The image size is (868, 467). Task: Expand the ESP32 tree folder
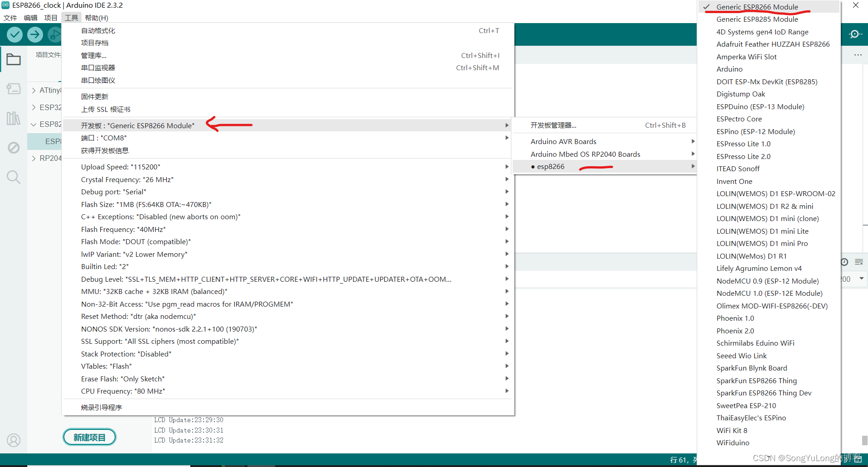click(34, 107)
